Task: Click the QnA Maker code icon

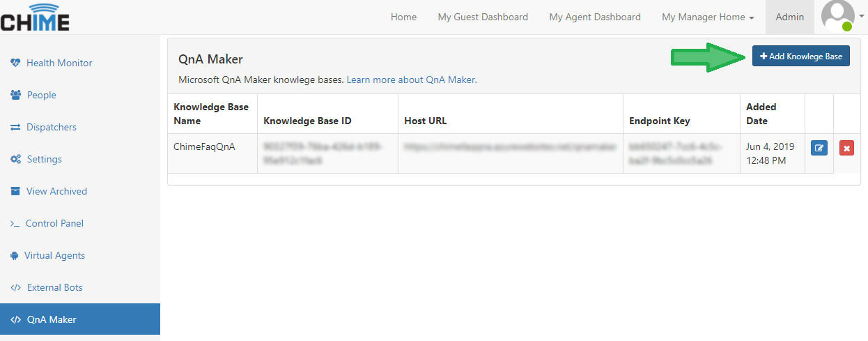Action: 16,319
